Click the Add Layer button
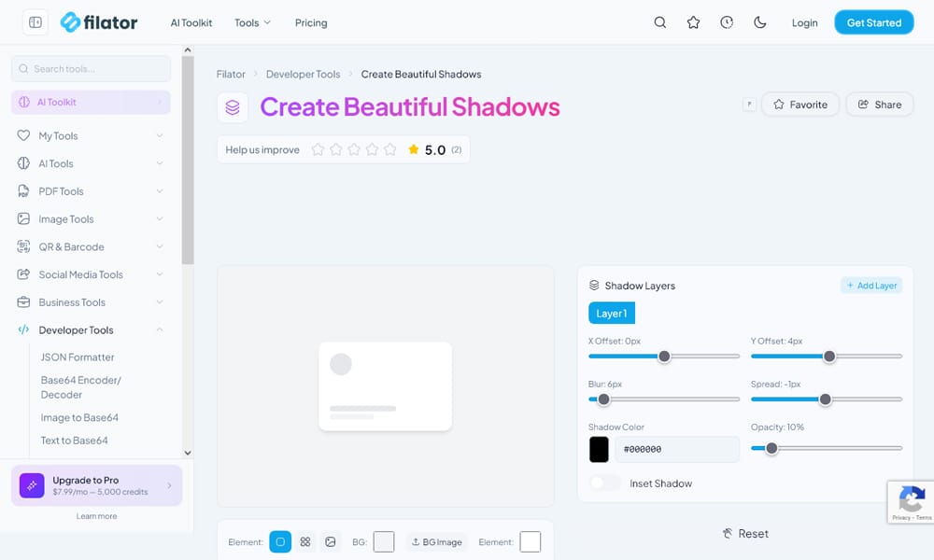This screenshot has height=560, width=934. point(871,286)
